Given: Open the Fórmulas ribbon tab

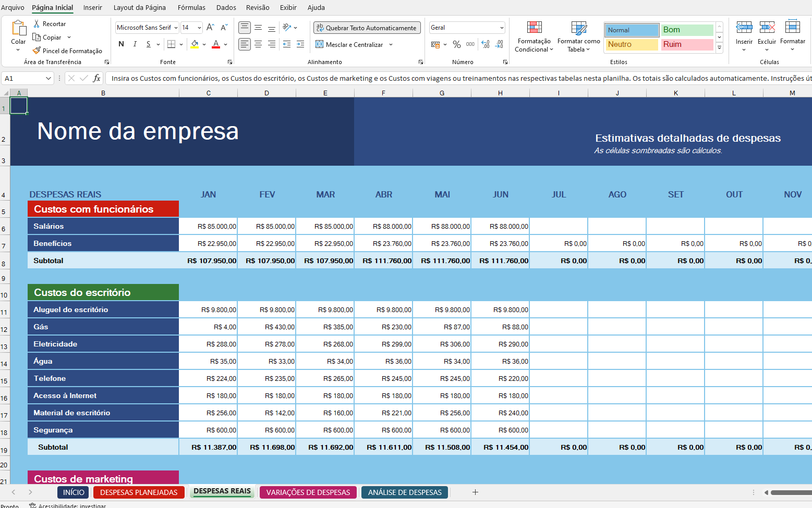Looking at the screenshot, I should (x=191, y=7).
